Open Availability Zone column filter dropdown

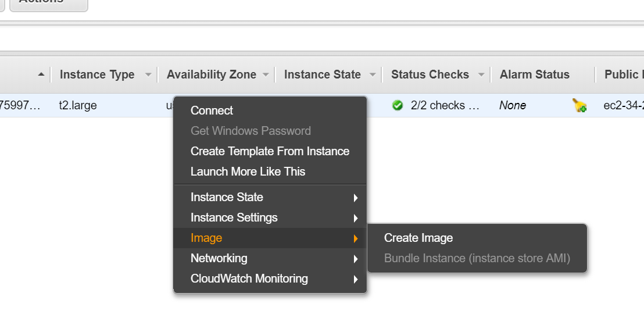(x=266, y=75)
